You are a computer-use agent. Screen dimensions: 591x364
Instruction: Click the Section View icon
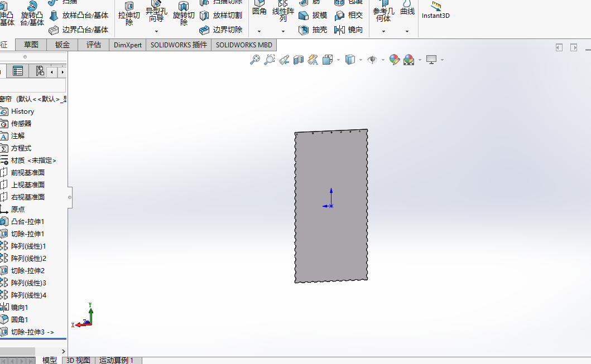click(x=299, y=60)
